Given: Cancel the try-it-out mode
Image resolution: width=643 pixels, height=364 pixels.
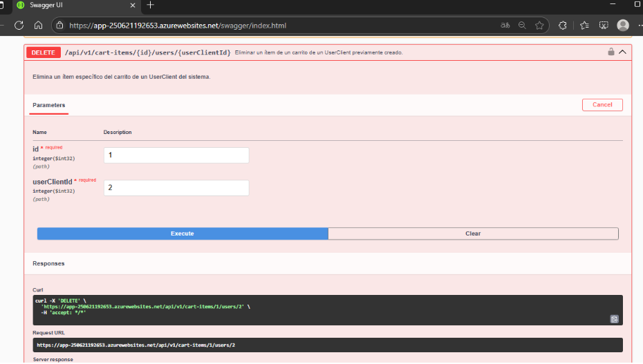Looking at the screenshot, I should tap(602, 105).
